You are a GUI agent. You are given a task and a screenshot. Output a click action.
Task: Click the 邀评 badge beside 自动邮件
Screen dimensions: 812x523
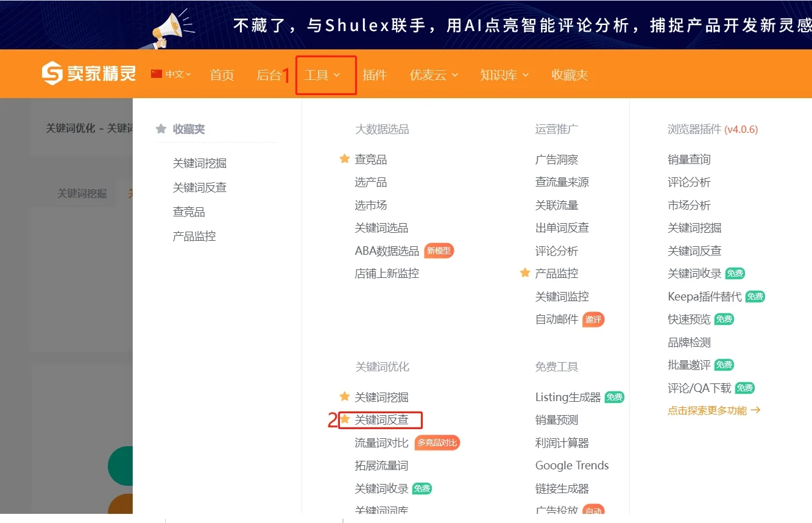tap(593, 319)
